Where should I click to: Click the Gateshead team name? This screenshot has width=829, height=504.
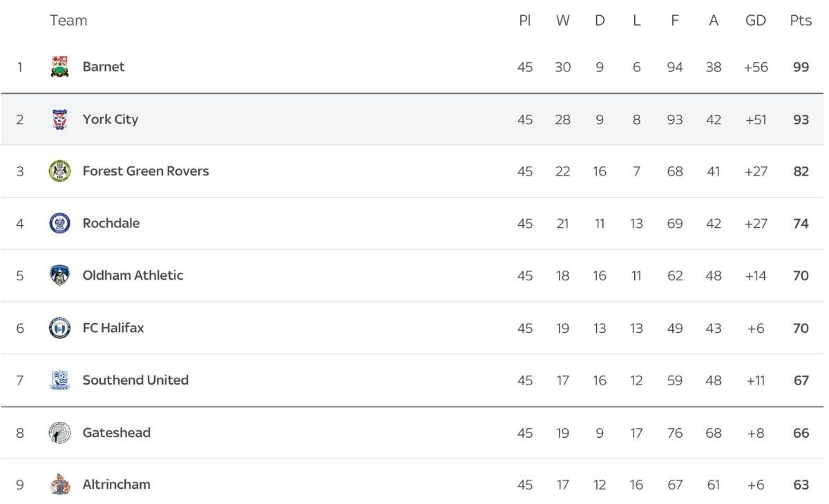[x=116, y=433]
